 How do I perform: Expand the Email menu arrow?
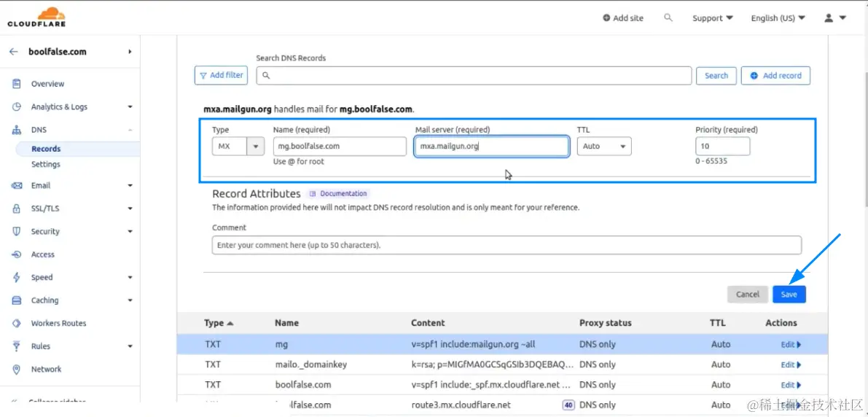click(130, 185)
